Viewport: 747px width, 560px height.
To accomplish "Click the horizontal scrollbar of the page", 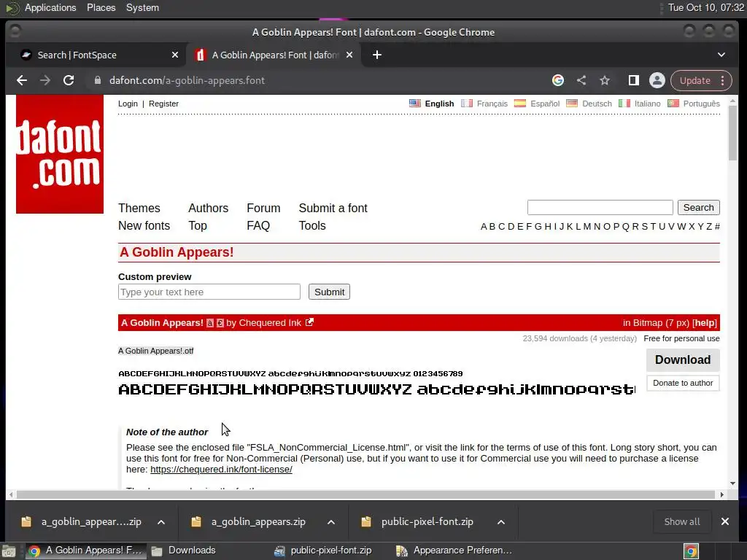I will (x=366, y=495).
